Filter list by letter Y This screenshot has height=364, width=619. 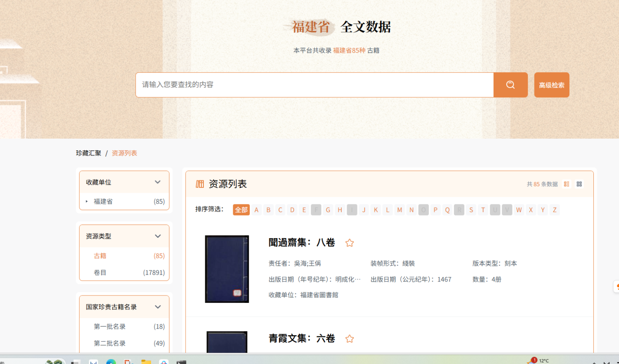tap(543, 210)
